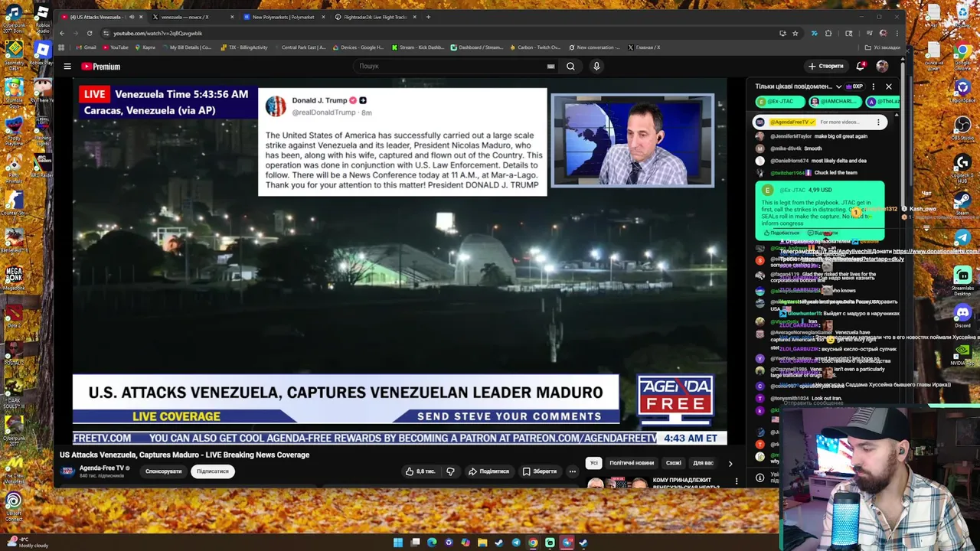Expand the chat filter dropdown chevron
Screen dimensions: 980x551
point(838,86)
